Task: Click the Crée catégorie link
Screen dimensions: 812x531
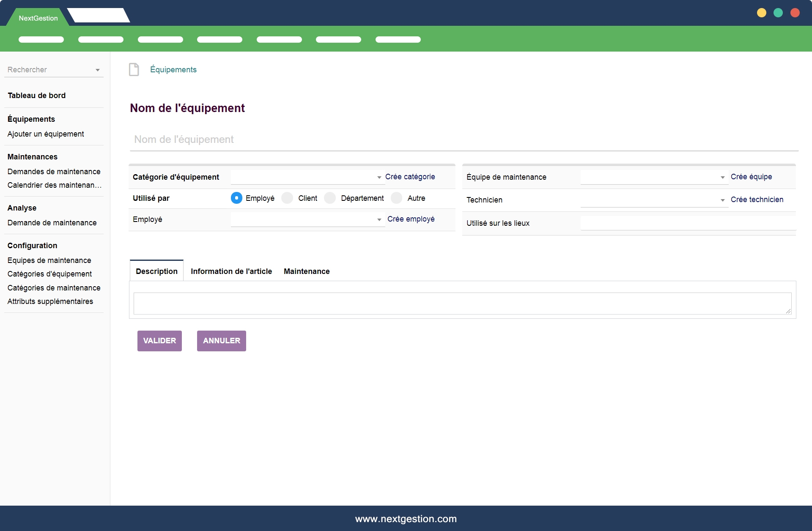Action: (x=410, y=177)
